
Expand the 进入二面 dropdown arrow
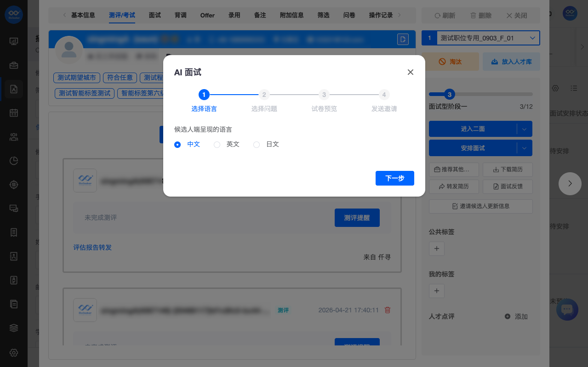coord(525,129)
